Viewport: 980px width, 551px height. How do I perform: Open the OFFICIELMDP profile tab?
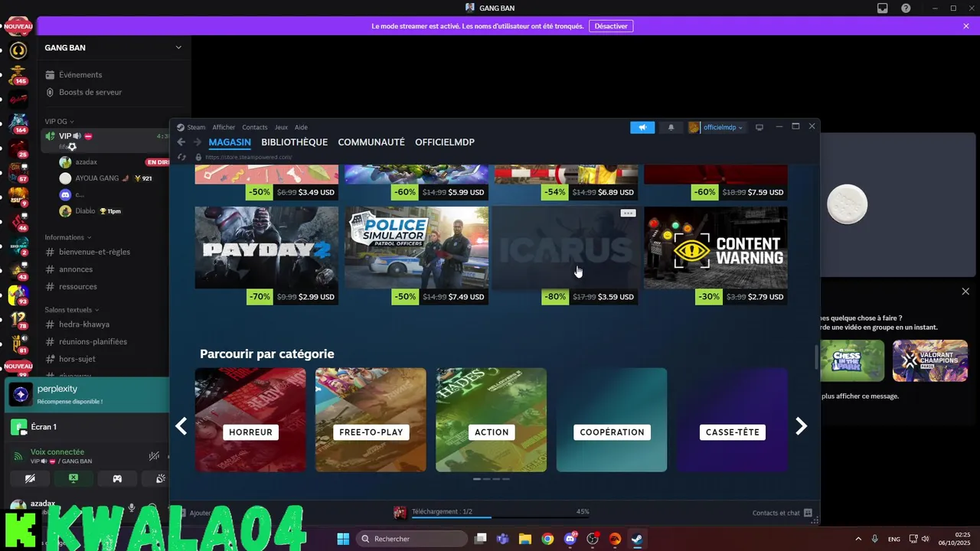pyautogui.click(x=445, y=142)
